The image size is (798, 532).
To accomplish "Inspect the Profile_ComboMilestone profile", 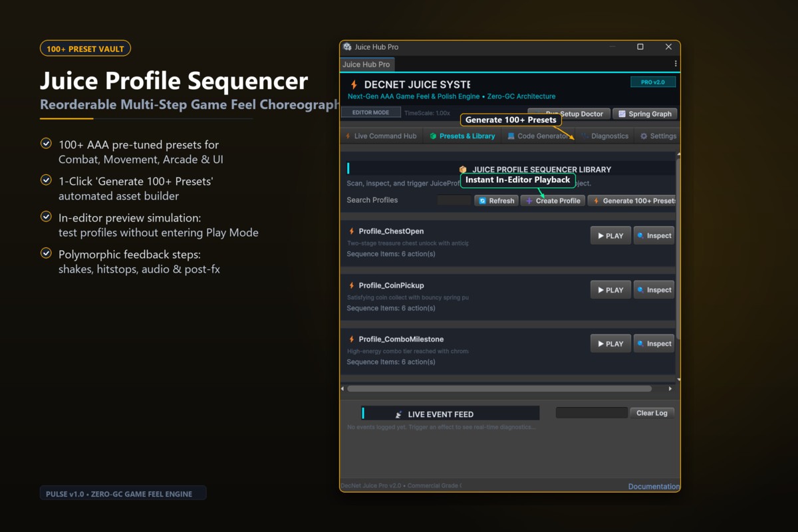I will tap(654, 344).
